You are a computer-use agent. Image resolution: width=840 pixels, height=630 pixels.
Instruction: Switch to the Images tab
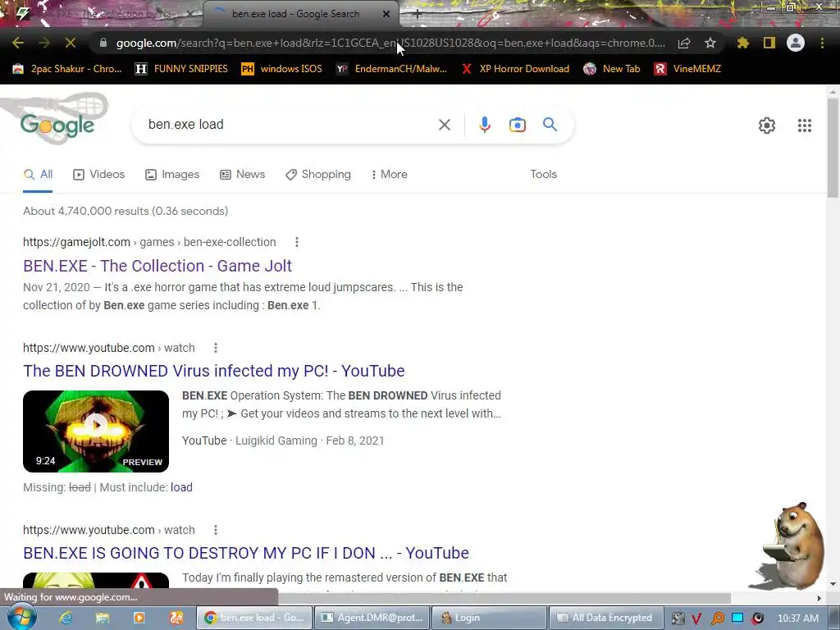point(172,174)
